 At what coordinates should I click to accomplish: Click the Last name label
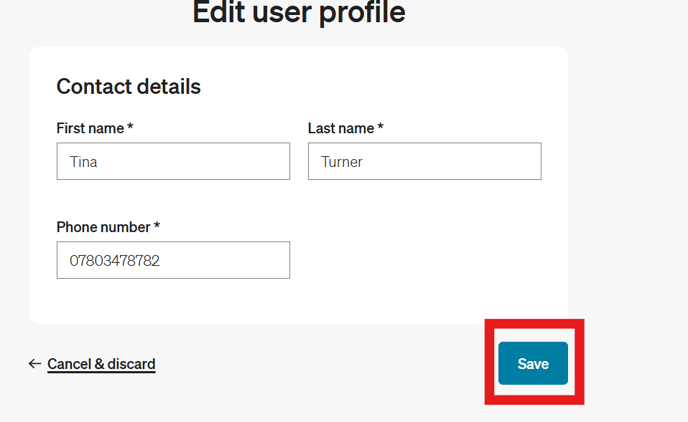pos(341,128)
